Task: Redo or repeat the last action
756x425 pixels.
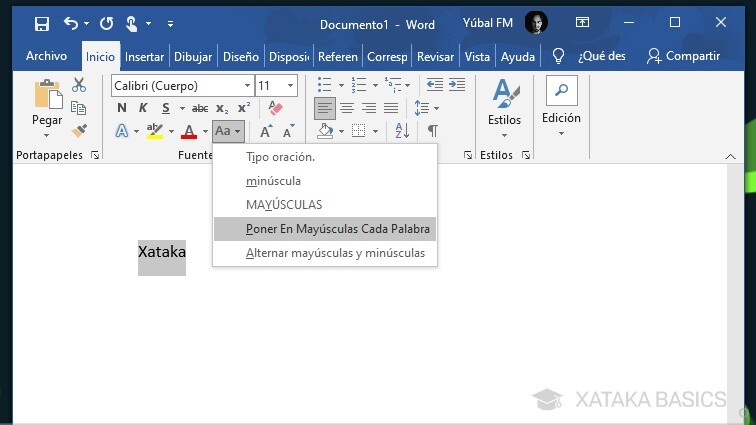Action: (x=107, y=23)
